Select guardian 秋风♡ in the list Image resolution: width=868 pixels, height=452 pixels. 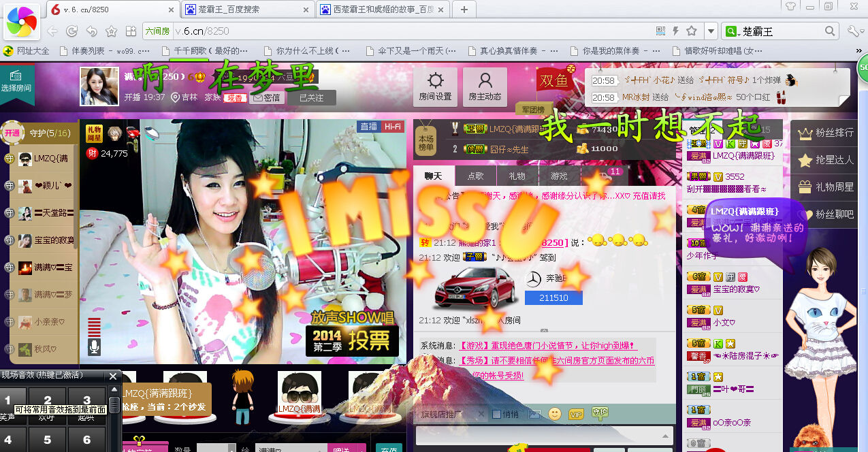38,349
